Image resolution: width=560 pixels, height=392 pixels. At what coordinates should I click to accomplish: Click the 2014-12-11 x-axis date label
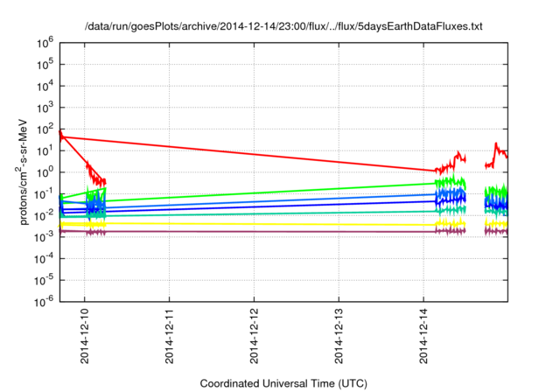click(169, 336)
